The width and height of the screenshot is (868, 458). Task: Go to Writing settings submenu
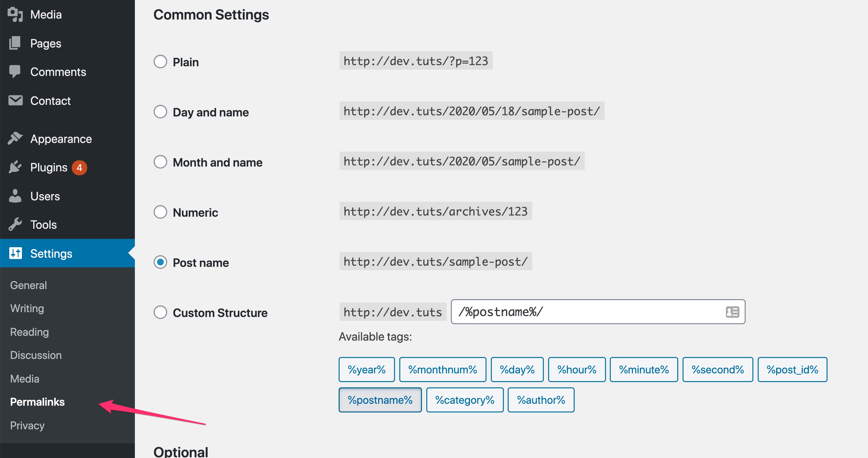27,309
